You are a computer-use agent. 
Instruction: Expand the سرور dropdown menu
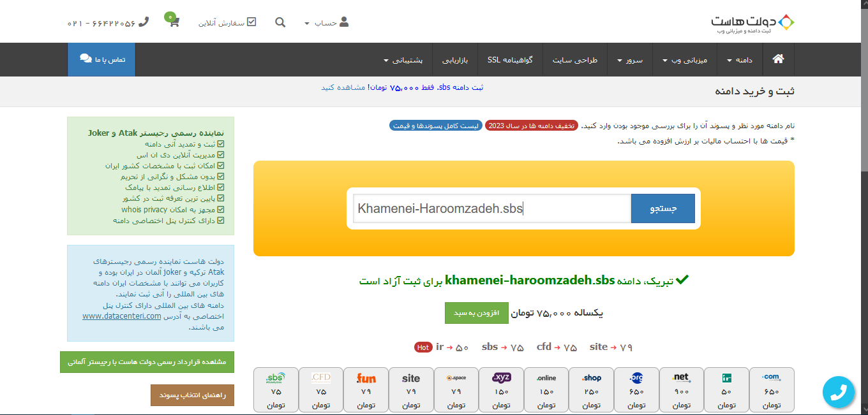coord(630,60)
